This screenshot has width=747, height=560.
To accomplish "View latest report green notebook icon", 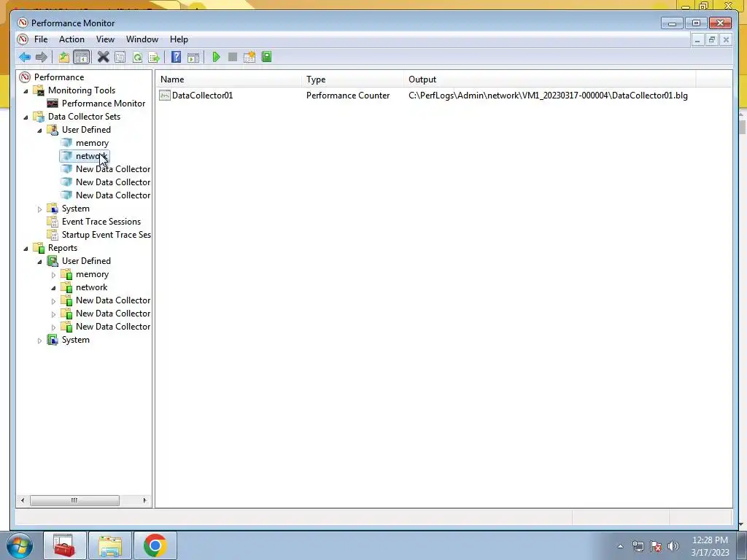I will click(266, 57).
